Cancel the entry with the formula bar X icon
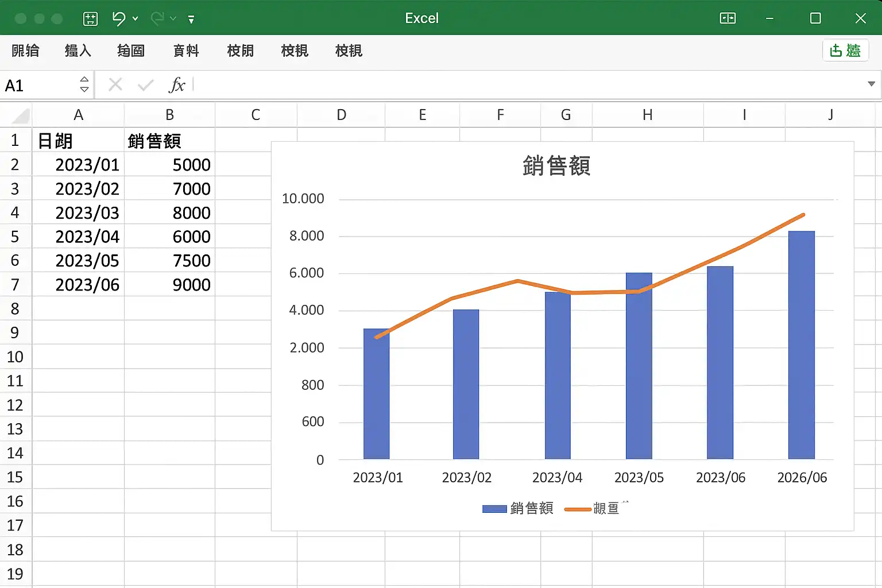This screenshot has height=588, width=882. (x=115, y=85)
